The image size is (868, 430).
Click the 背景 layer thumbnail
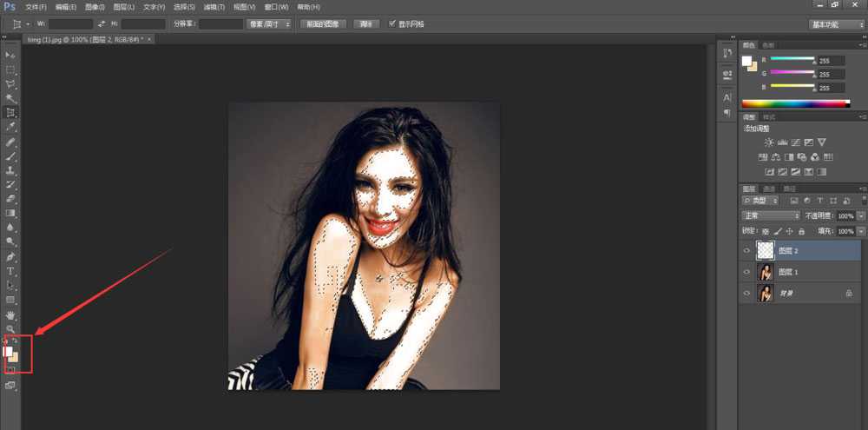(x=766, y=294)
